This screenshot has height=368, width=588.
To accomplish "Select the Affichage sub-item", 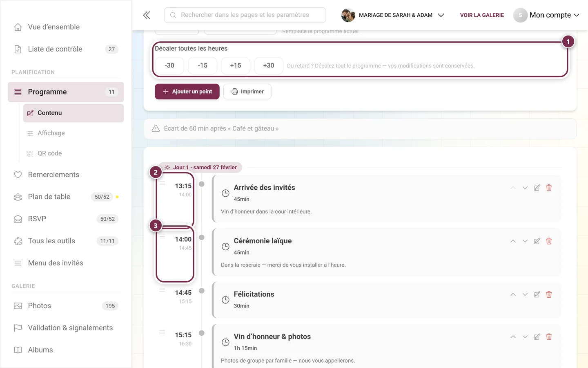I will [x=73, y=133].
